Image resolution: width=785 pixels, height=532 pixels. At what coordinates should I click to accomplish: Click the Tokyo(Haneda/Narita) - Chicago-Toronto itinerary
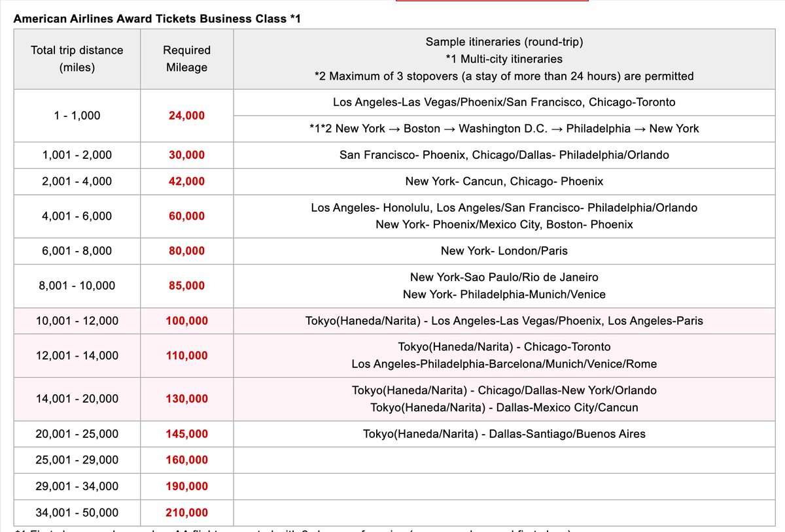pos(504,346)
